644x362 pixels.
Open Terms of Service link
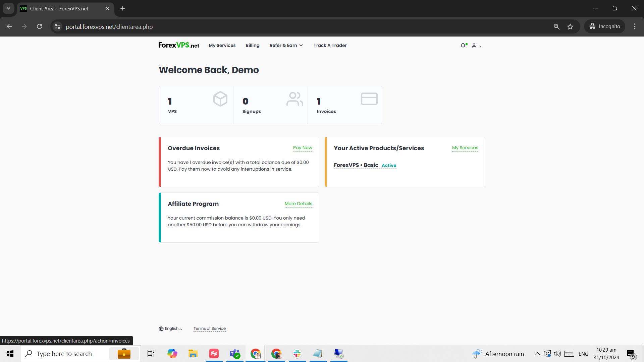209,328
